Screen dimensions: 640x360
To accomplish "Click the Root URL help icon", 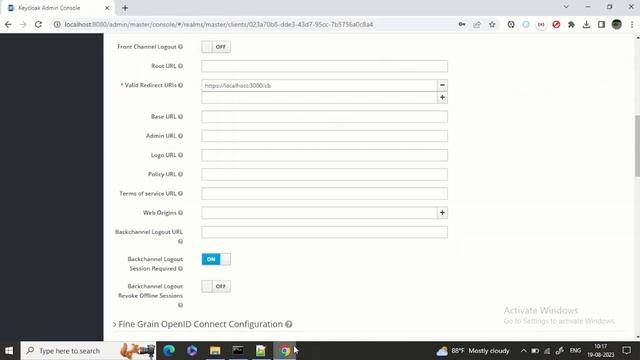I will click(180, 66).
